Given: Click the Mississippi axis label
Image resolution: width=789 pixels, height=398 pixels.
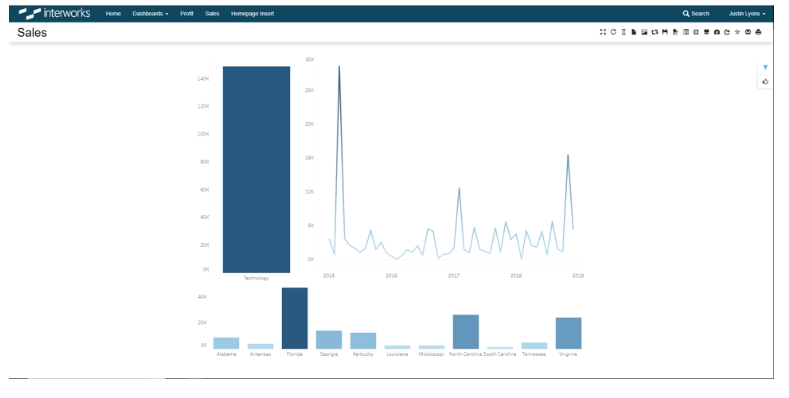Looking at the screenshot, I should pos(431,354).
